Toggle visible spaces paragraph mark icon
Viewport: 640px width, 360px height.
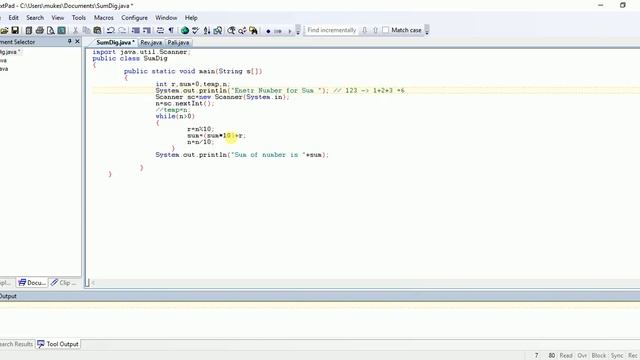point(171,30)
